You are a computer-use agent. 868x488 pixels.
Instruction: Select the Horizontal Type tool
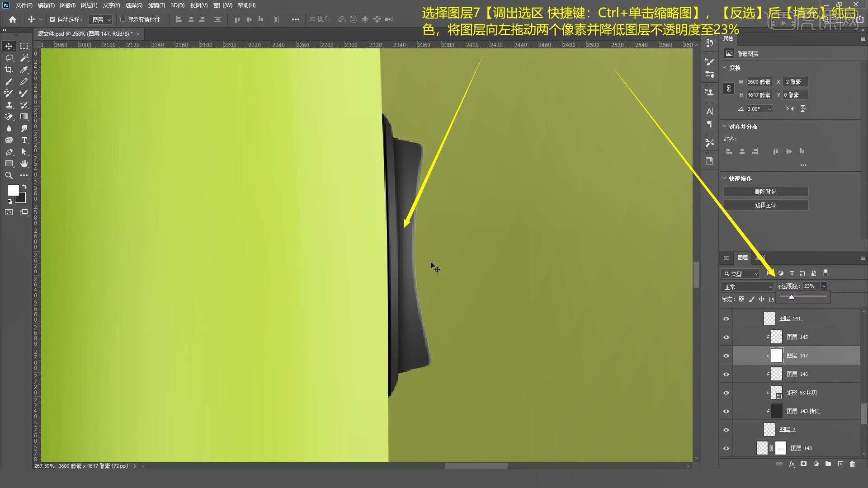[24, 140]
